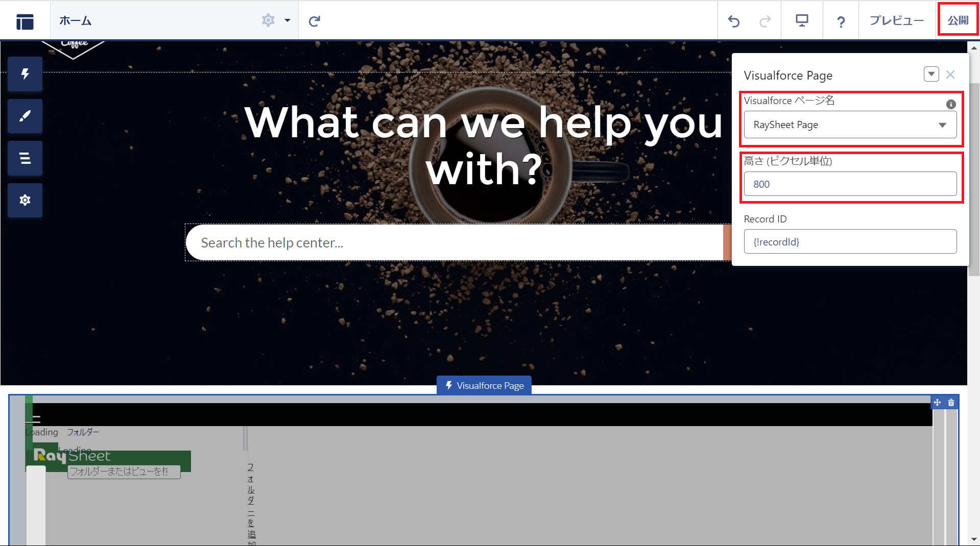Click the 高さ (ピクセル単位) input field
The width and height of the screenshot is (980, 546).
coord(850,184)
